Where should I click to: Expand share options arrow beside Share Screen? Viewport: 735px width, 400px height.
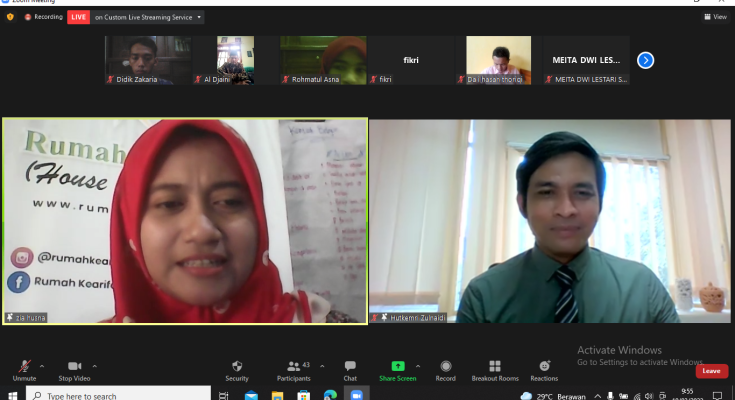418,366
